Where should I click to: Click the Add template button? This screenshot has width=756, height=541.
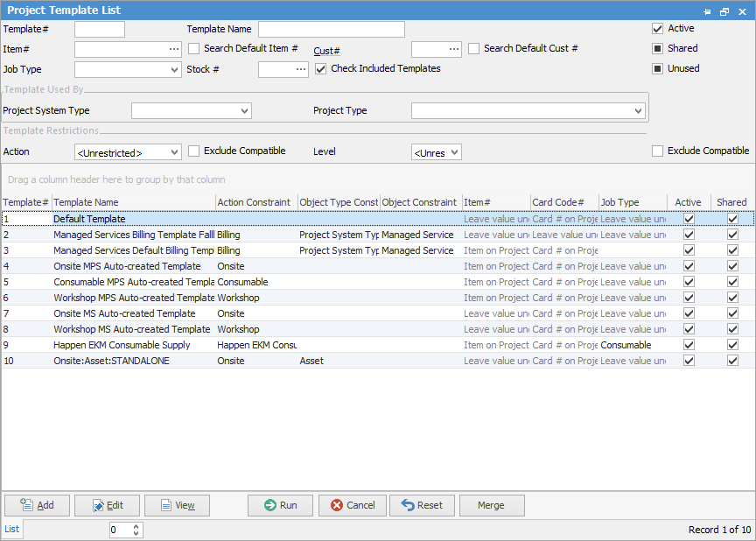[37, 505]
